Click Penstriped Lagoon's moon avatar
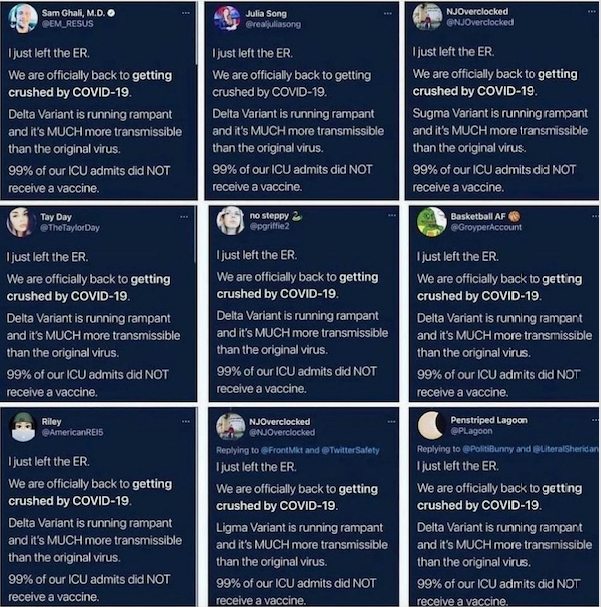Screen dimensions: 601x607 click(x=431, y=426)
